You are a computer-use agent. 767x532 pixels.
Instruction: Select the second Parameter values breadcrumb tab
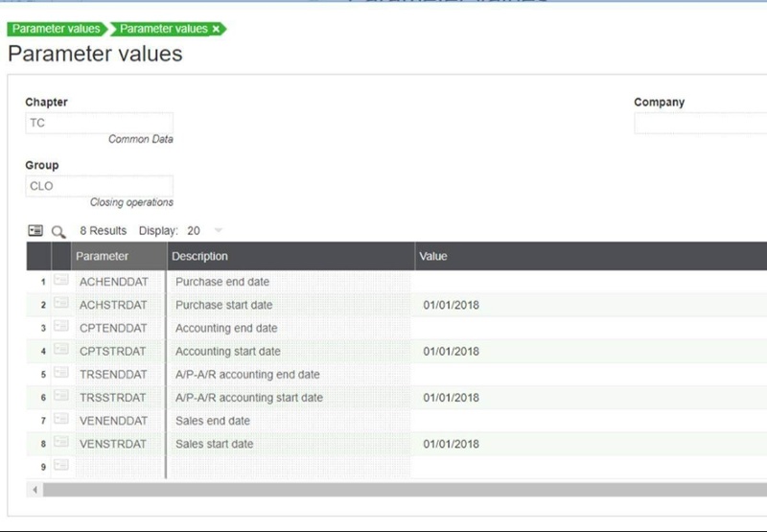tap(163, 29)
